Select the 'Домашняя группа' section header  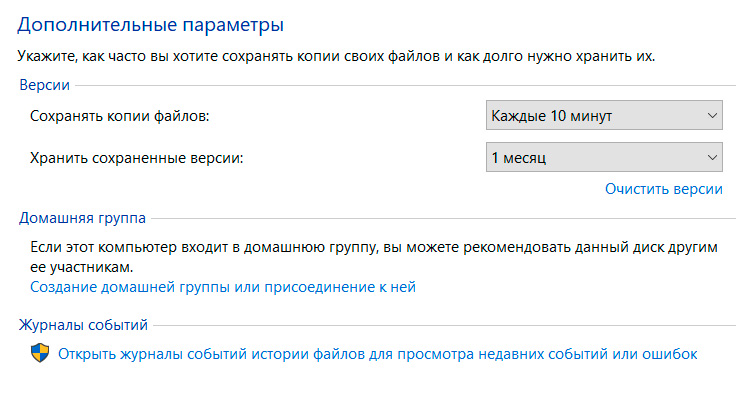[x=82, y=218]
